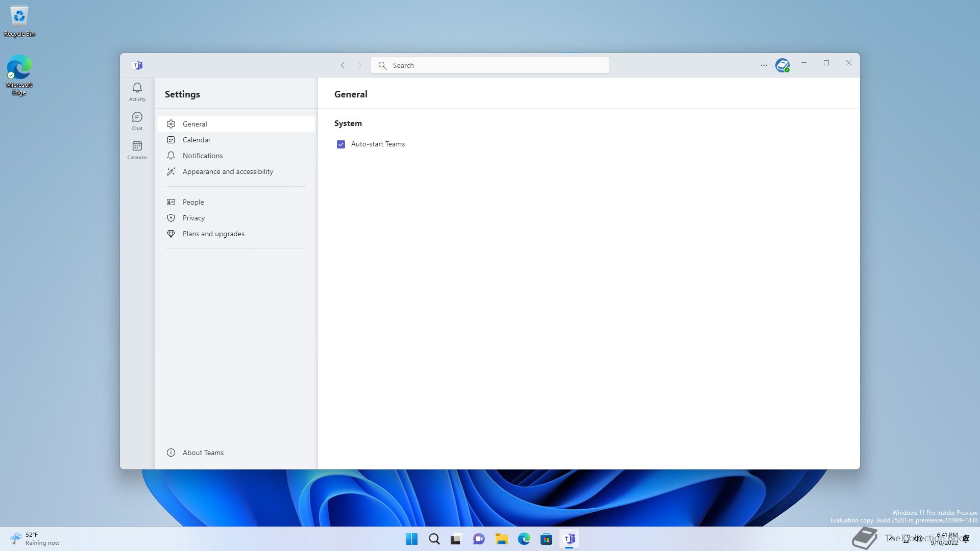This screenshot has height=551, width=980.
Task: Open People settings
Action: tap(236, 202)
